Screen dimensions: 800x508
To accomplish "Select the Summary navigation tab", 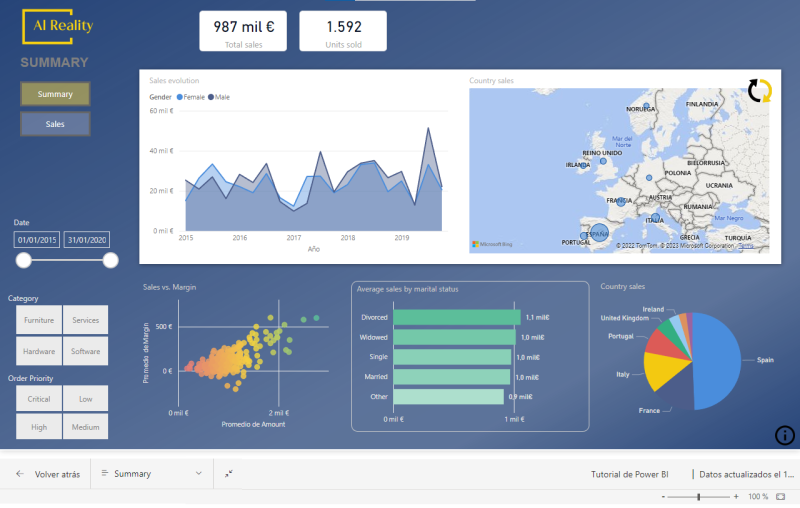I will [55, 94].
